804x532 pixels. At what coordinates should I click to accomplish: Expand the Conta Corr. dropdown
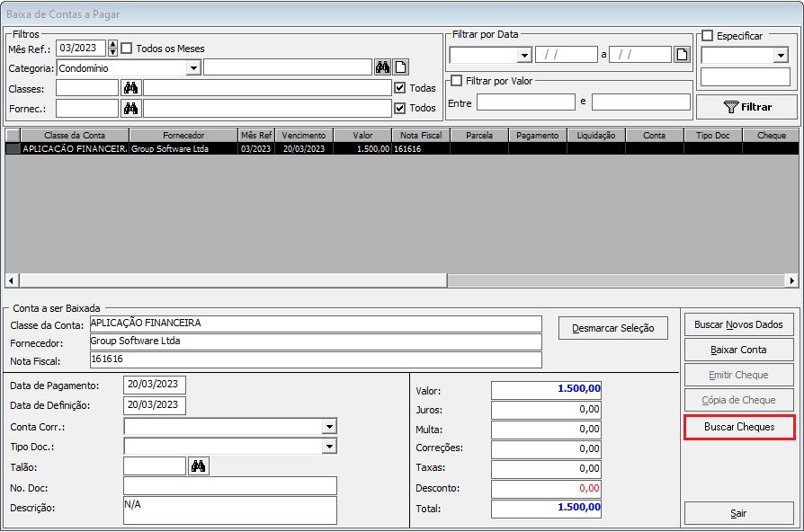click(x=329, y=427)
